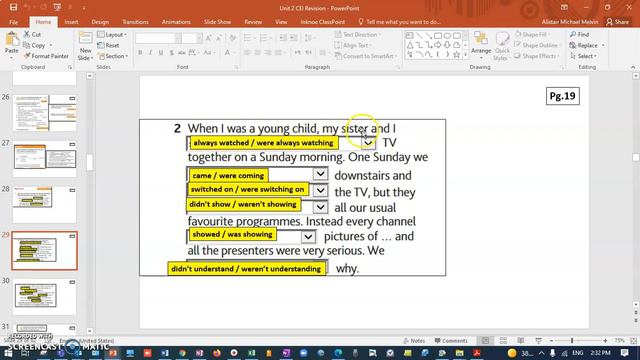Click the taskbar clock showing 2:32 PM
This screenshot has width=640, height=360.
(600, 353)
